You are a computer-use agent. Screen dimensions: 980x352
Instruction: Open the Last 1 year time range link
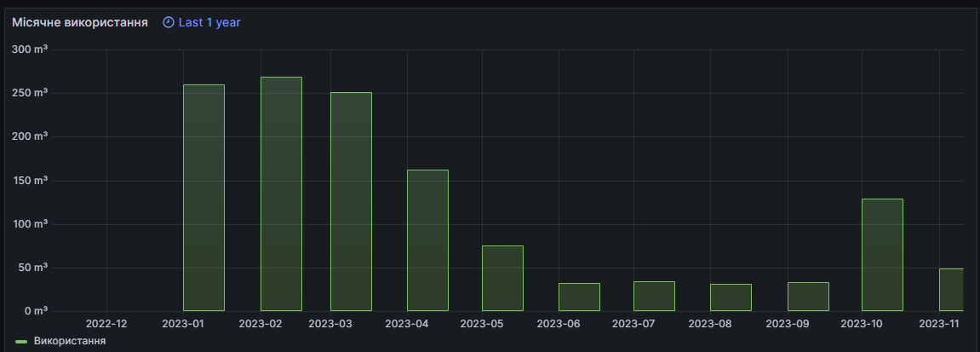209,22
